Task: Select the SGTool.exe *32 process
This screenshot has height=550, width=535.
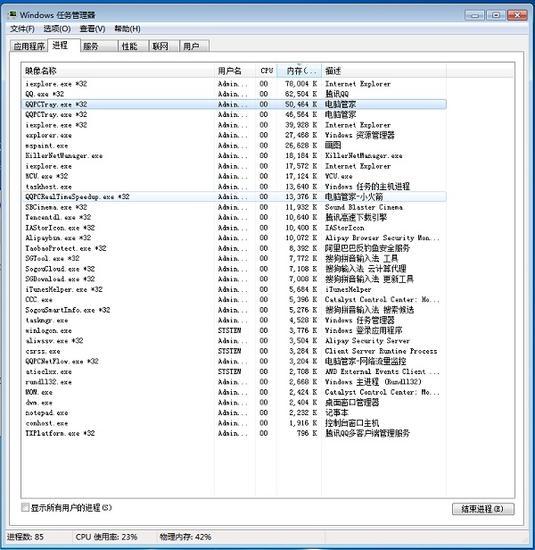Action: pos(234,259)
